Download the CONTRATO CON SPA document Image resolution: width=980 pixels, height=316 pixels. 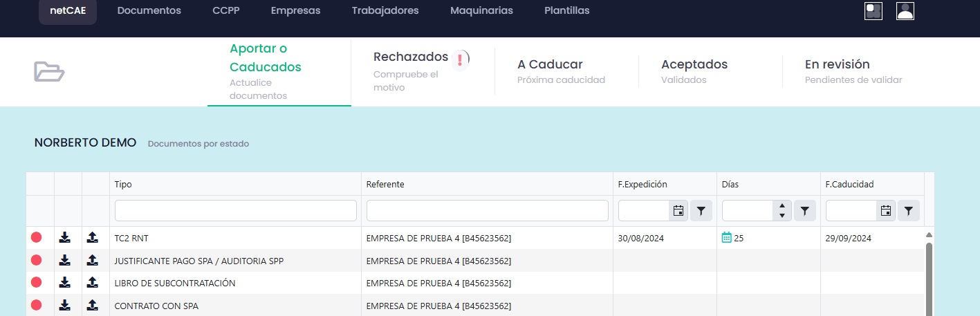[64, 305]
